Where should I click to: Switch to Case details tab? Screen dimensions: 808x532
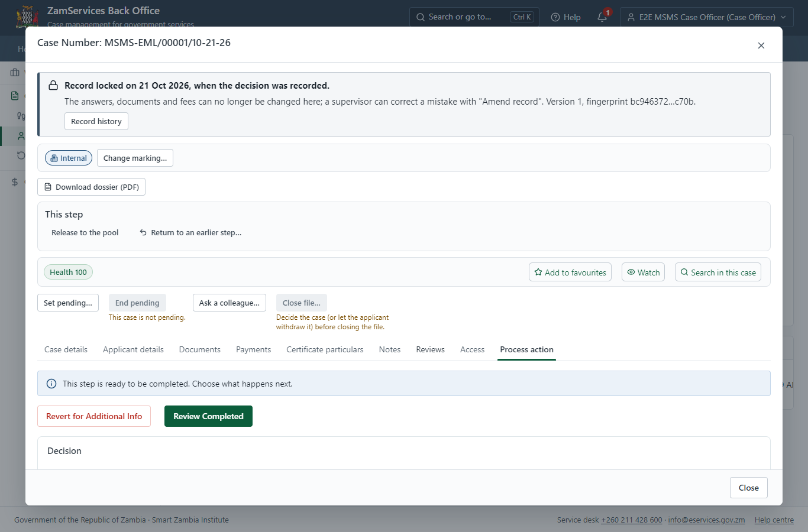tap(66, 349)
